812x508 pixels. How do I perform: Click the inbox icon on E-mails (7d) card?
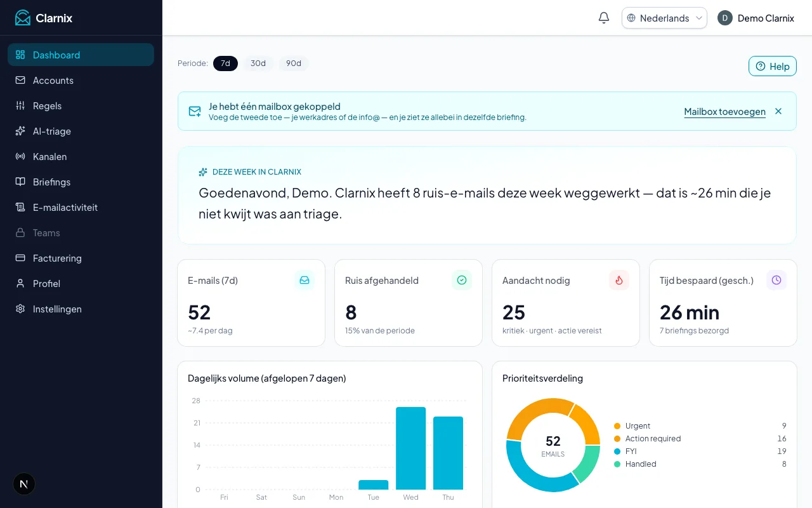coord(304,280)
